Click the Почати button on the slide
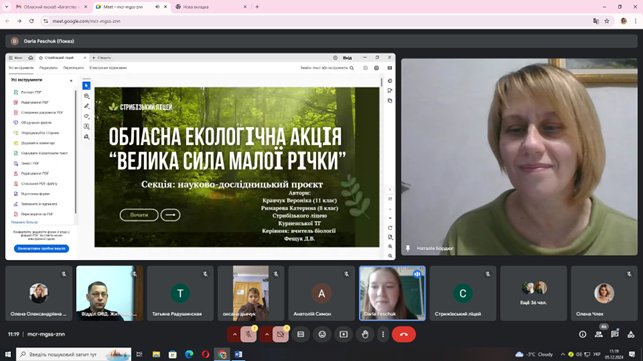 [139, 215]
